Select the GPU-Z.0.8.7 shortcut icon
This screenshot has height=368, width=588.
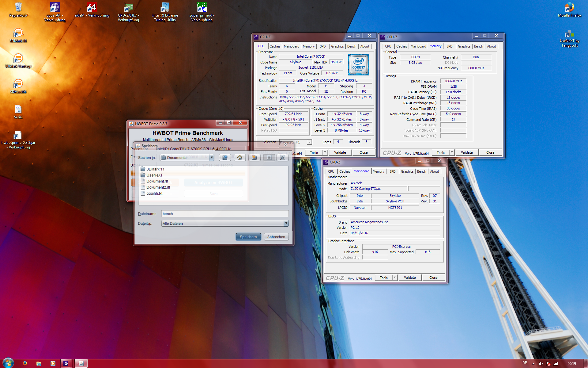coord(128,12)
